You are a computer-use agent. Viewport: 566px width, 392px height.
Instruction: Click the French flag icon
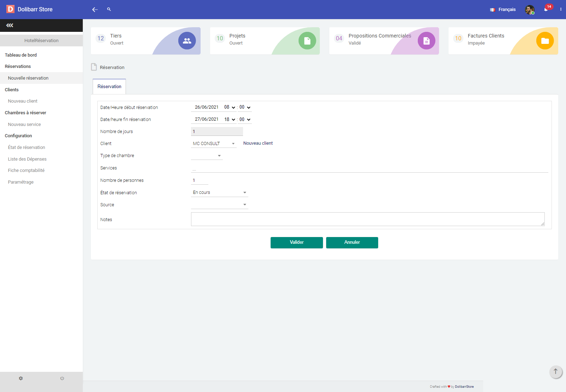pos(492,10)
